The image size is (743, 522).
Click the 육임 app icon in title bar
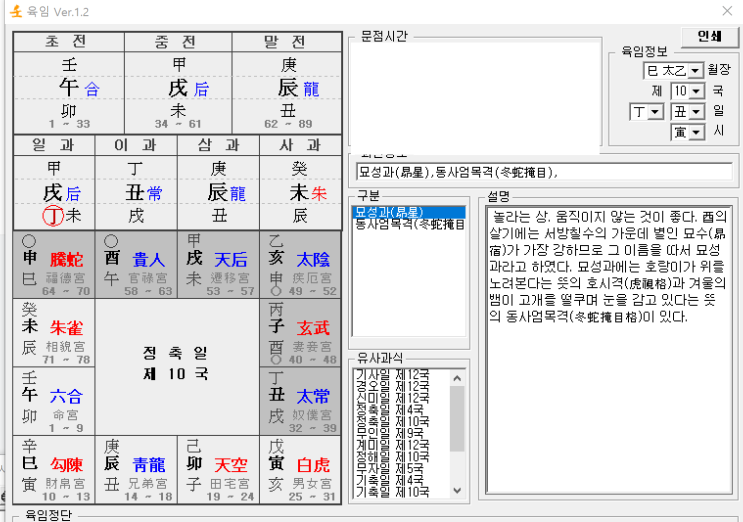coord(16,11)
